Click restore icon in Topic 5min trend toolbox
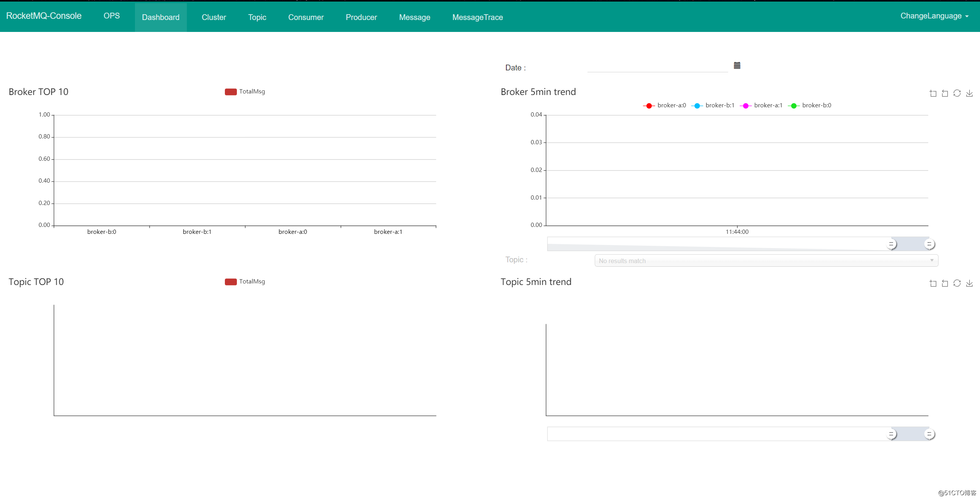The image size is (980, 500). (x=957, y=283)
